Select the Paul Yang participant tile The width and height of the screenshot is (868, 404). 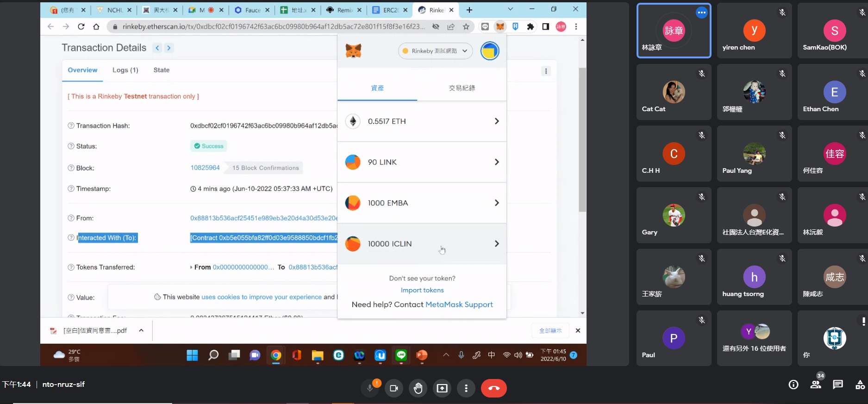pyautogui.click(x=755, y=154)
